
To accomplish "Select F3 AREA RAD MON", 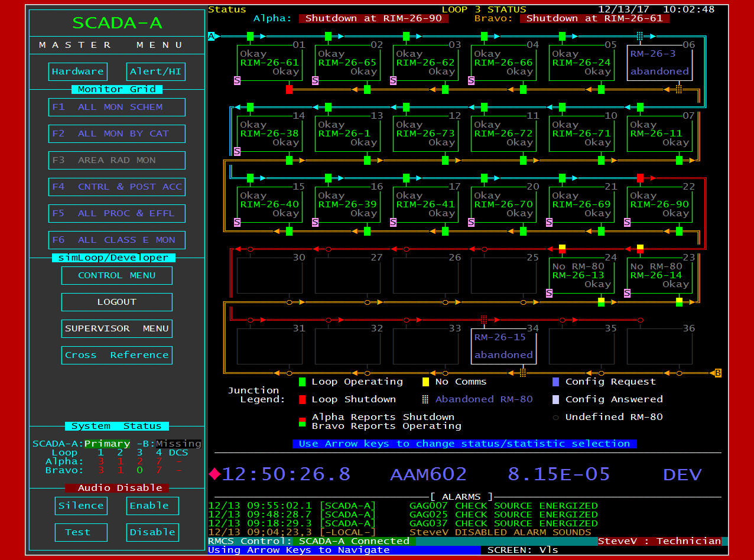I will (x=117, y=160).
